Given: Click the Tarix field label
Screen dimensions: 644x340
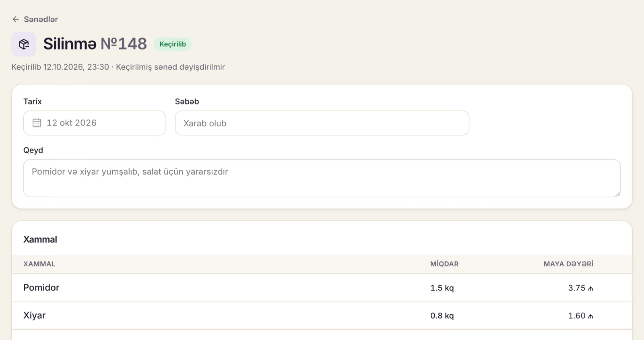Looking at the screenshot, I should (x=33, y=101).
